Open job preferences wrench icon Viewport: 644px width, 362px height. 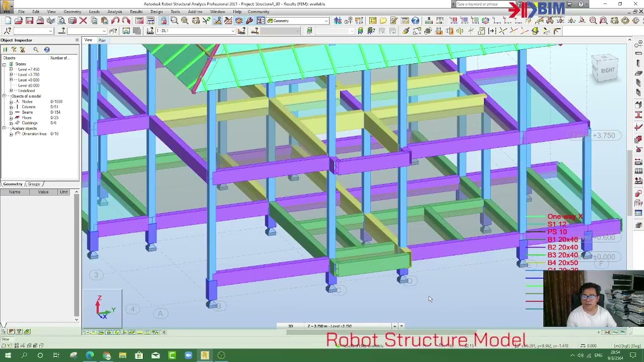pos(249,21)
